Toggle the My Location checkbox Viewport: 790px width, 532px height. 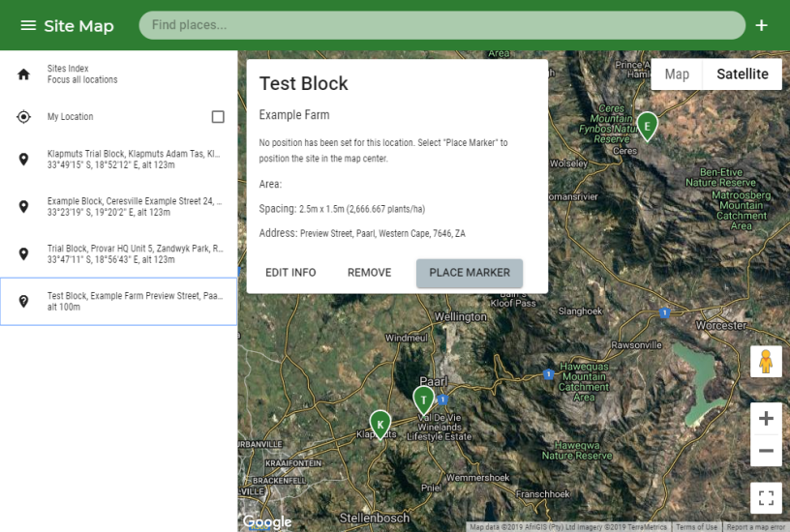pyautogui.click(x=218, y=117)
